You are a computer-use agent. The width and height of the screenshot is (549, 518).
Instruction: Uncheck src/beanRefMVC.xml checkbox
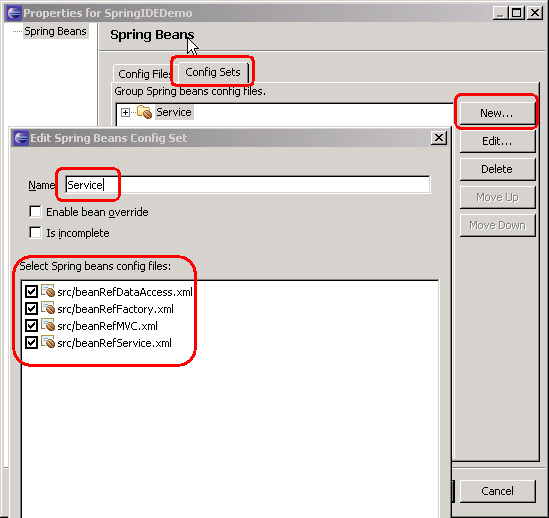tap(31, 325)
